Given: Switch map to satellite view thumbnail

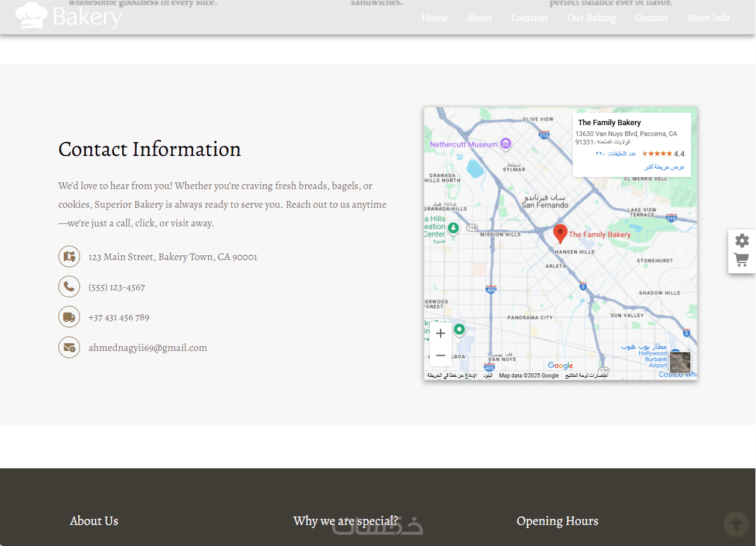Looking at the screenshot, I should pyautogui.click(x=680, y=362).
